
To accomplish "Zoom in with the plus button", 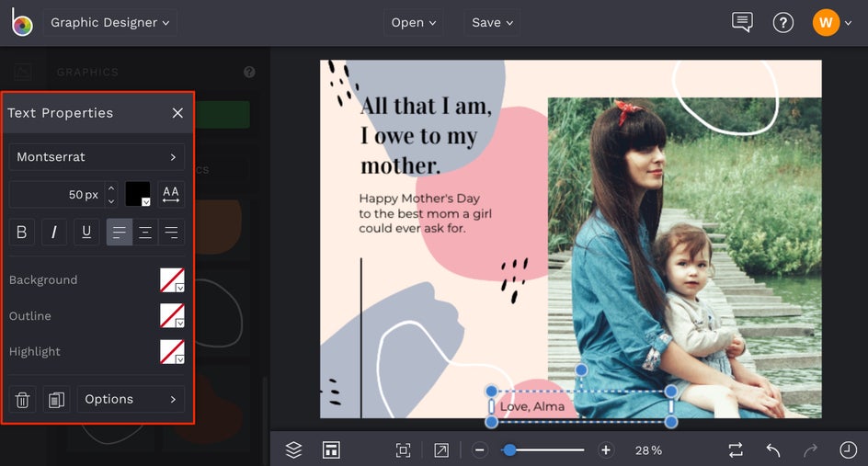I will tap(606, 450).
